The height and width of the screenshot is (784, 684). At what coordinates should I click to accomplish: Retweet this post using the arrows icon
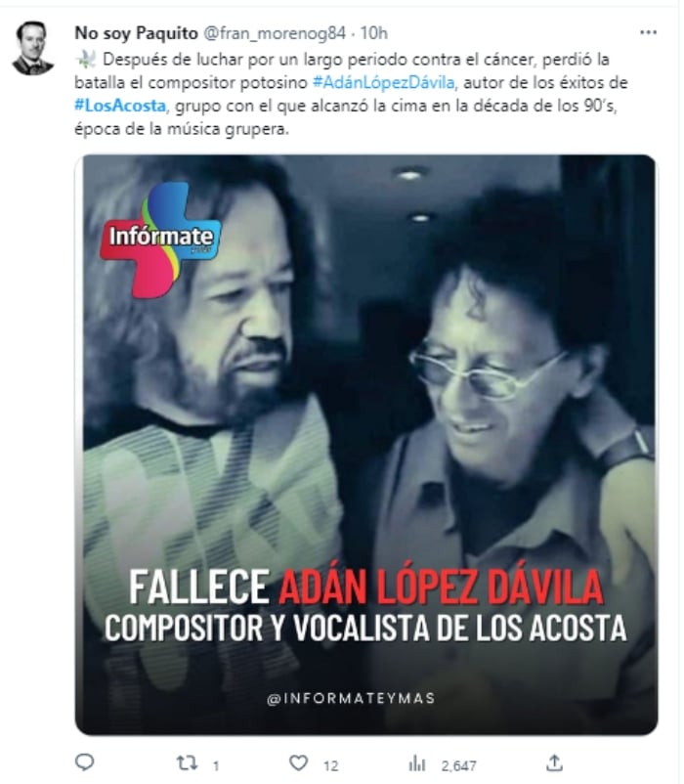pos(187,763)
